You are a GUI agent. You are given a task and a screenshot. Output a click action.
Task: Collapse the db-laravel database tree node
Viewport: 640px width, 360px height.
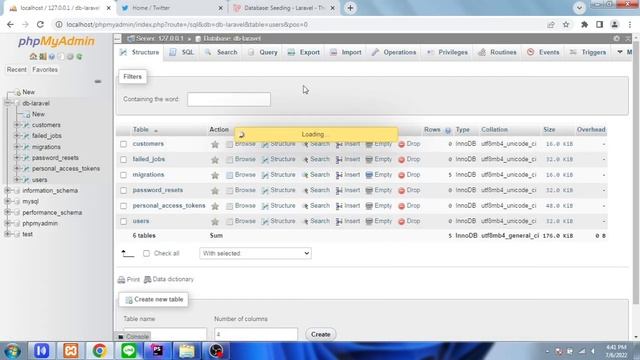(x=7, y=103)
